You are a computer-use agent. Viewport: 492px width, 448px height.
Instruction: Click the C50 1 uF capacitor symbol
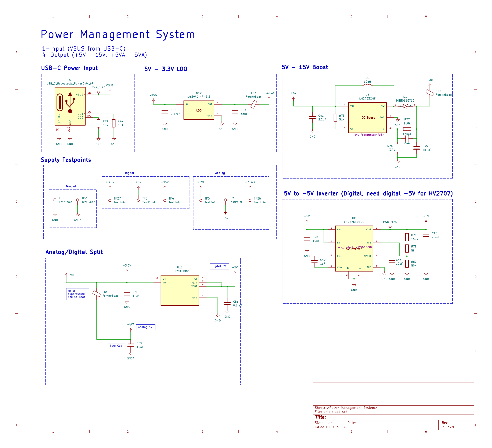(127, 294)
